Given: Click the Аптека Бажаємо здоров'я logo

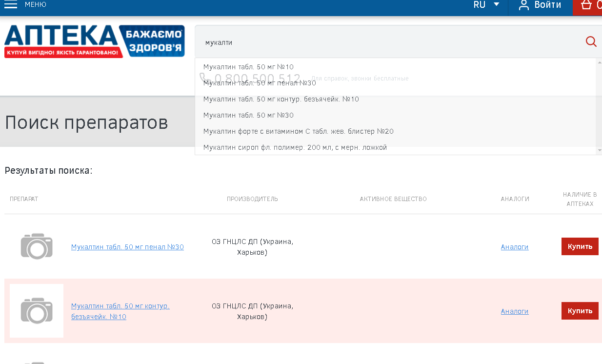Looking at the screenshot, I should (94, 41).
